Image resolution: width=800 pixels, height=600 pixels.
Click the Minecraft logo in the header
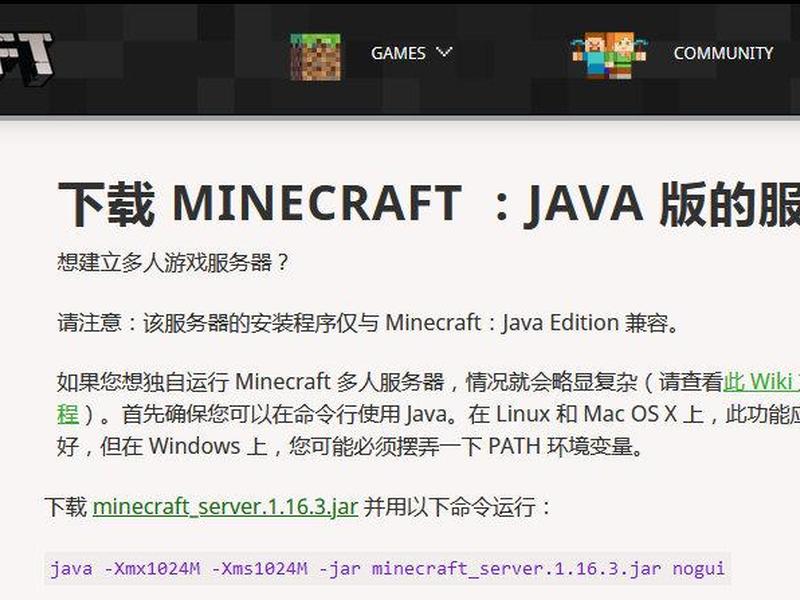tap(26, 58)
